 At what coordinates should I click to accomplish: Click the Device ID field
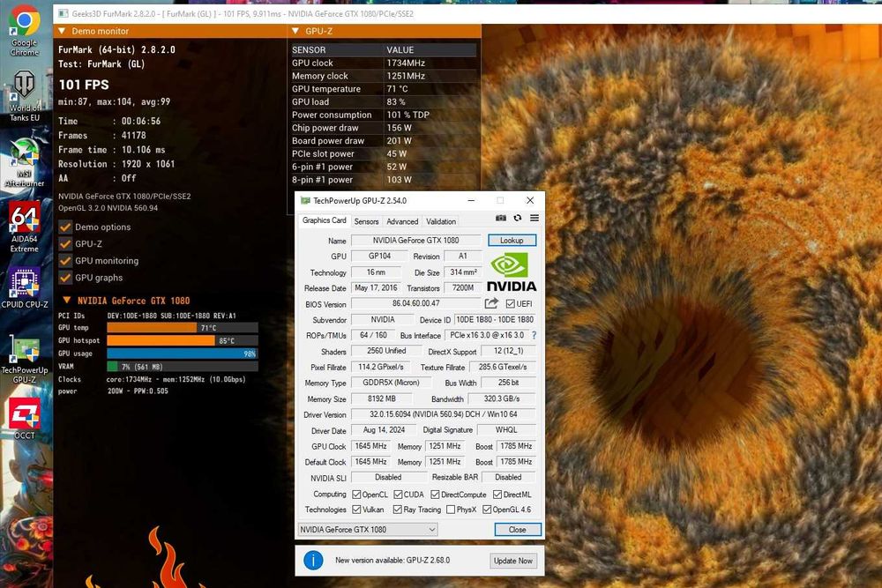click(x=495, y=319)
